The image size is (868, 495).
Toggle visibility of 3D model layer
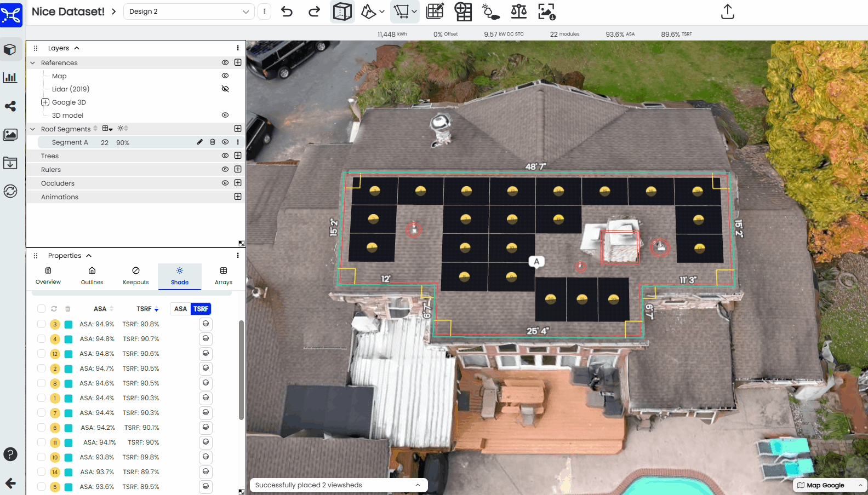click(225, 115)
